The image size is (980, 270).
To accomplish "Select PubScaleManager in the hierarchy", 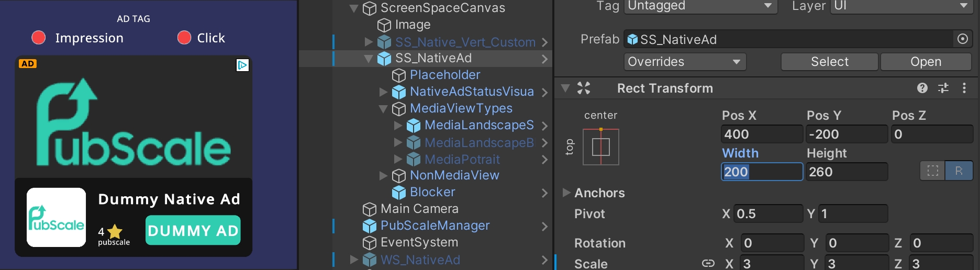I will click(435, 226).
